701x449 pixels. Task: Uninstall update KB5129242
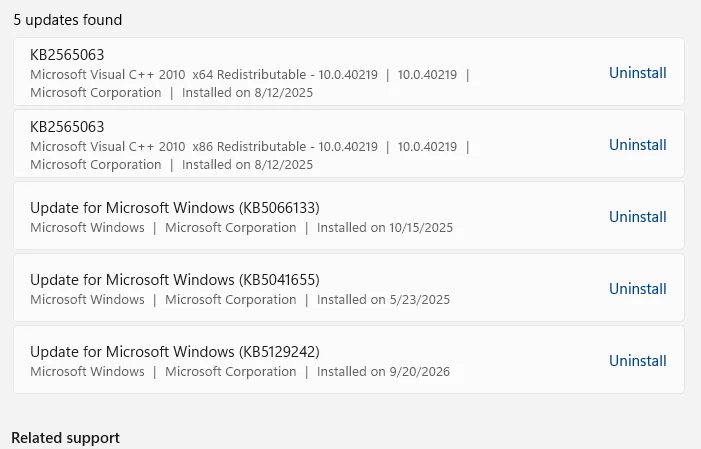[638, 360]
